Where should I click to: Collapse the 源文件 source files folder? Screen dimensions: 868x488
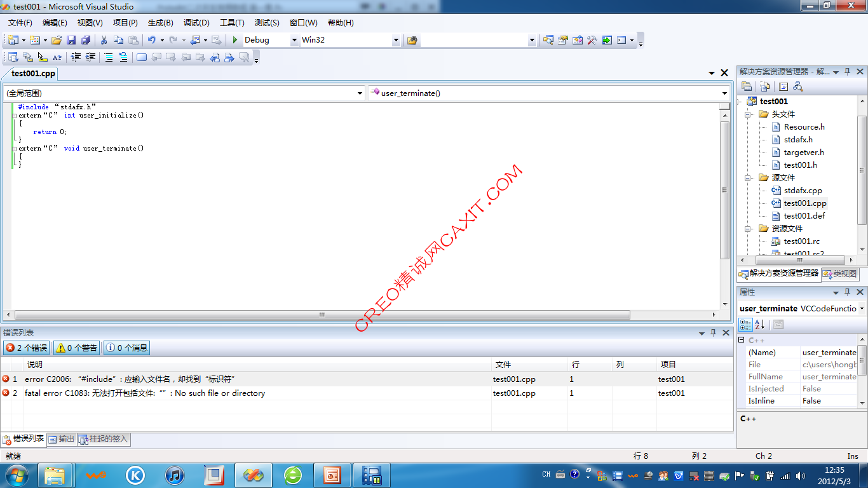click(x=749, y=178)
